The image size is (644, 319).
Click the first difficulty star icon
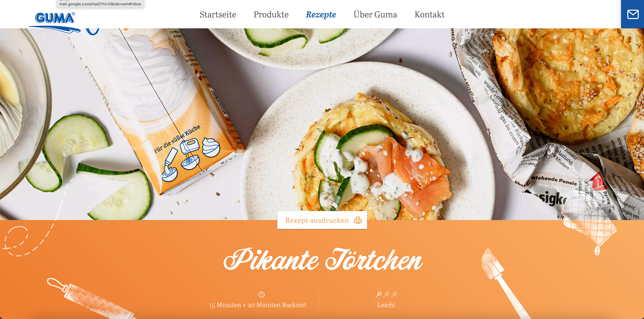[x=378, y=294]
